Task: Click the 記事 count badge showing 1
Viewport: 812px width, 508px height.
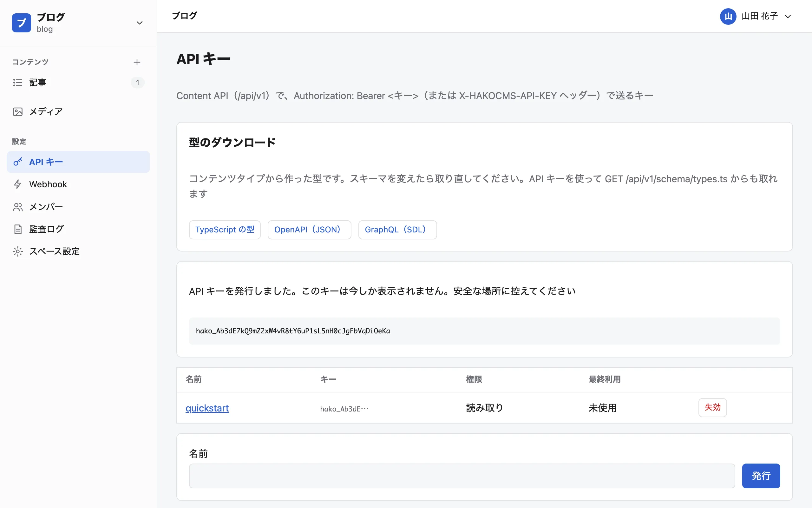Action: coord(137,83)
